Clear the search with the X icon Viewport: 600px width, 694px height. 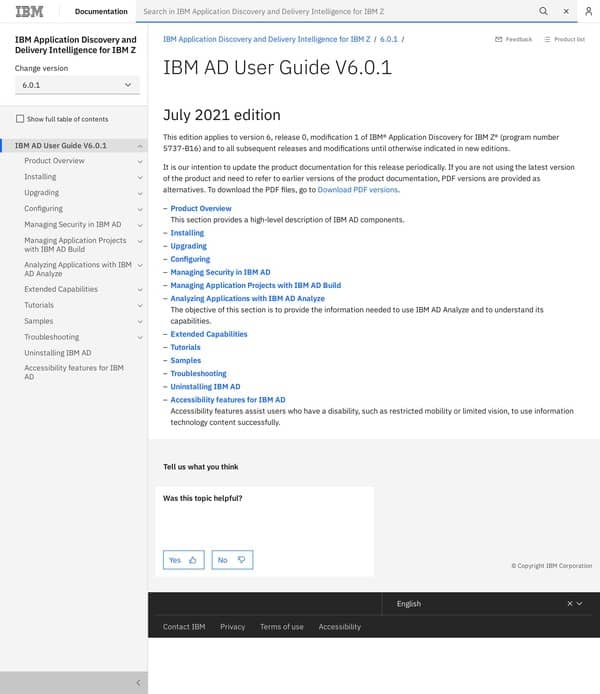566,11
